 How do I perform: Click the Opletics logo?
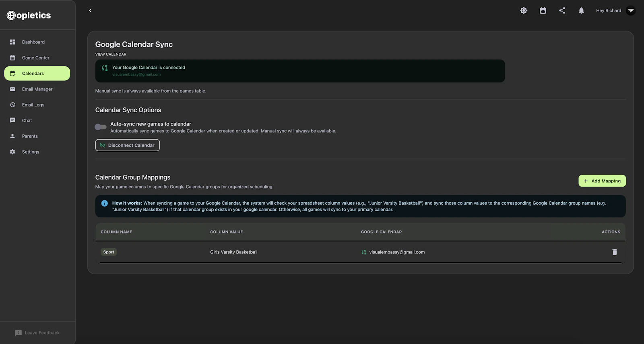click(x=29, y=15)
